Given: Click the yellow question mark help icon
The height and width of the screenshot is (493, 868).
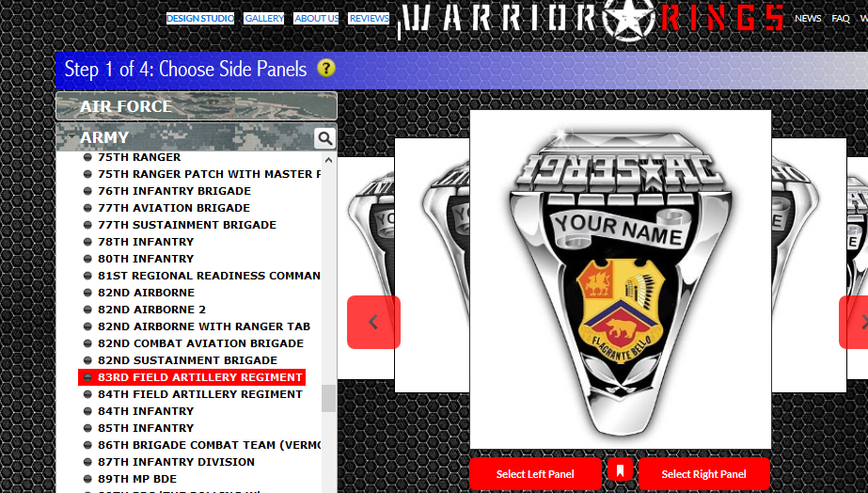Looking at the screenshot, I should (326, 68).
